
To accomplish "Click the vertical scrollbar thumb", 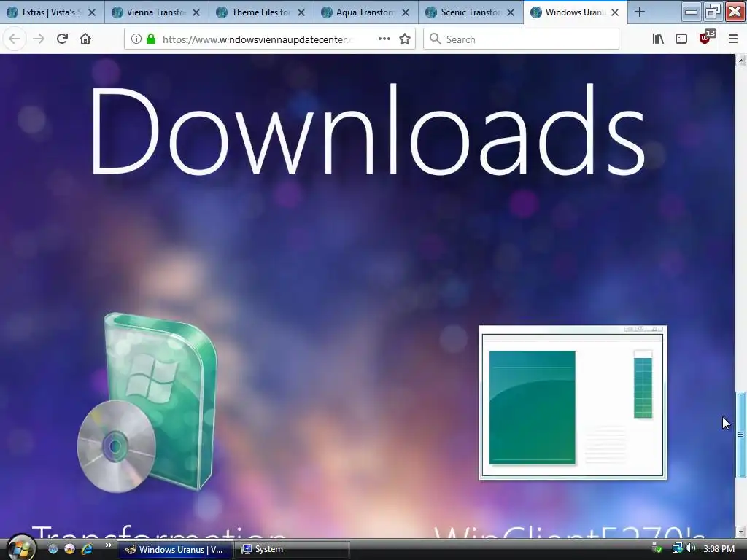I will [x=740, y=435].
